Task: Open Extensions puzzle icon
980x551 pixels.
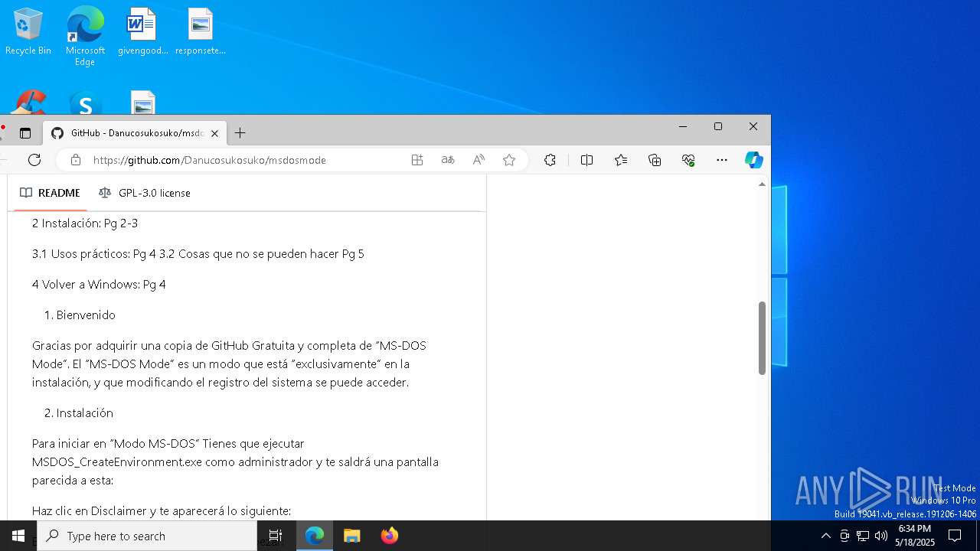Action: (x=550, y=160)
